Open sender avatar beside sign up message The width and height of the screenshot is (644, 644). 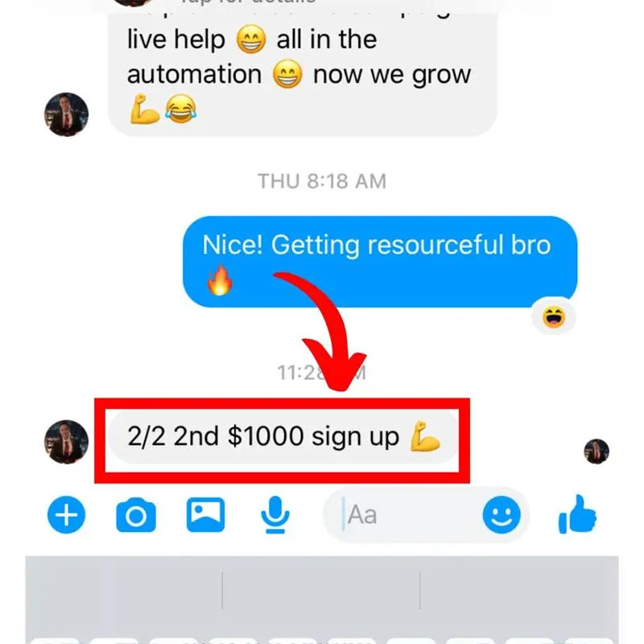click(66, 441)
